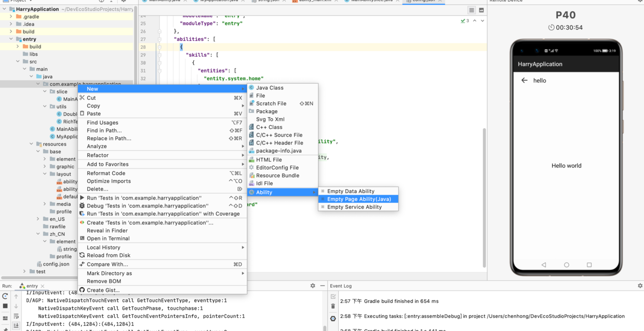Click the Rerun icon in Run panel
Viewport: 644px width, 331px height.
5,296
